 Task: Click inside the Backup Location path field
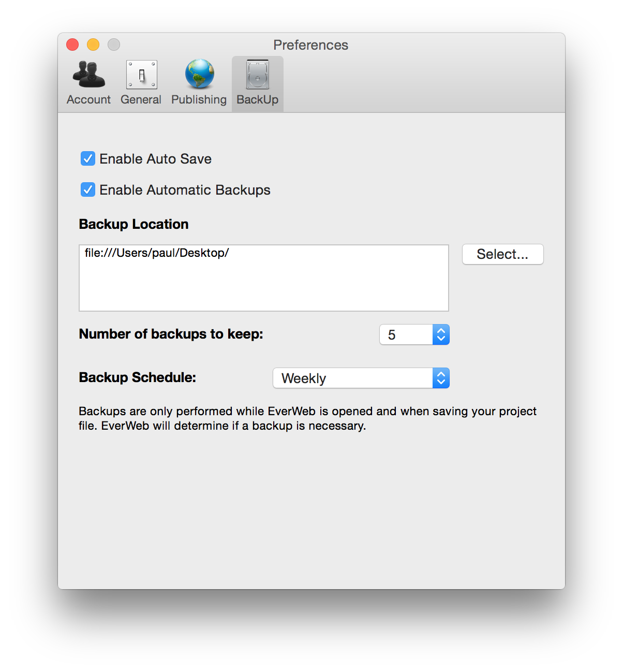point(264,278)
